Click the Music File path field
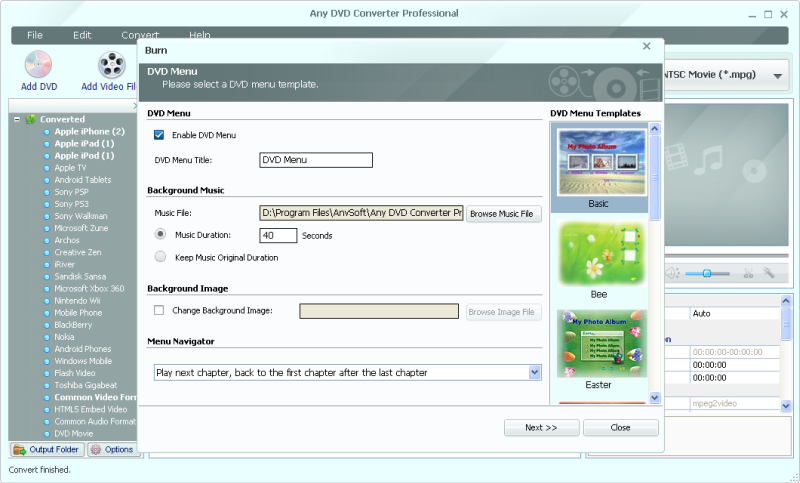This screenshot has height=483, width=800. coord(361,213)
